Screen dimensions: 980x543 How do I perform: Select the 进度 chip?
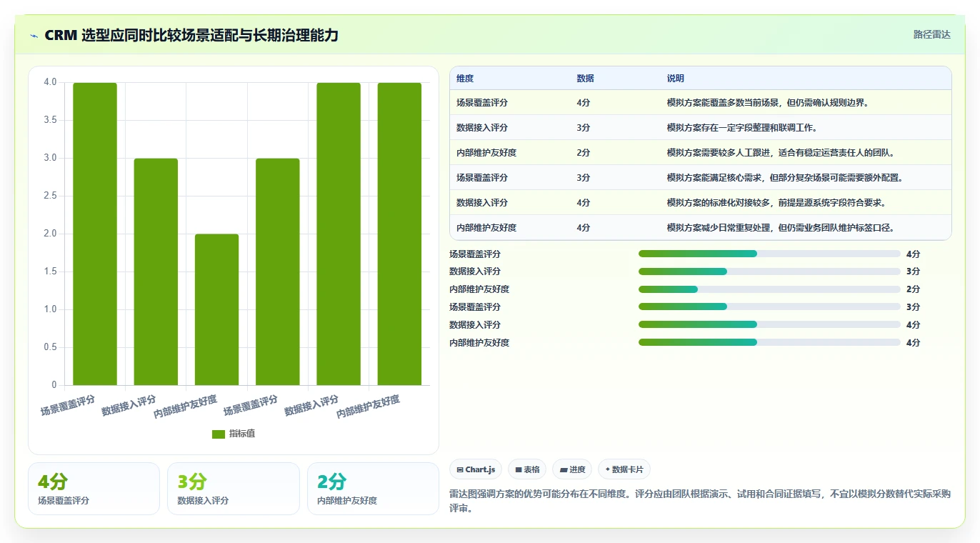[x=572, y=469]
